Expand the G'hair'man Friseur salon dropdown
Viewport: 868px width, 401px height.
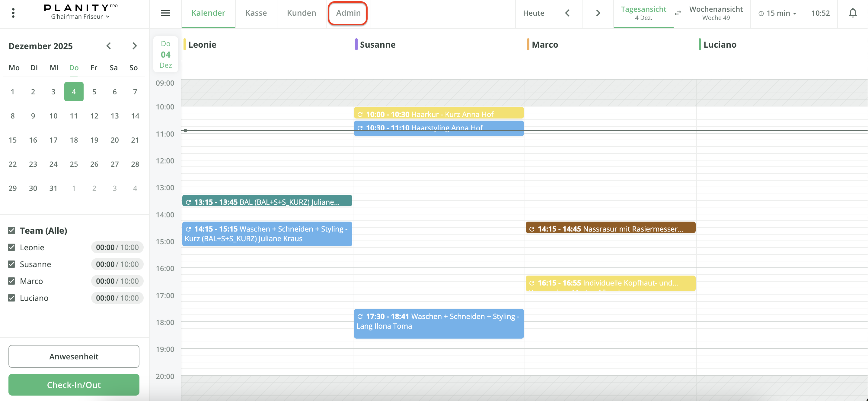click(x=80, y=17)
